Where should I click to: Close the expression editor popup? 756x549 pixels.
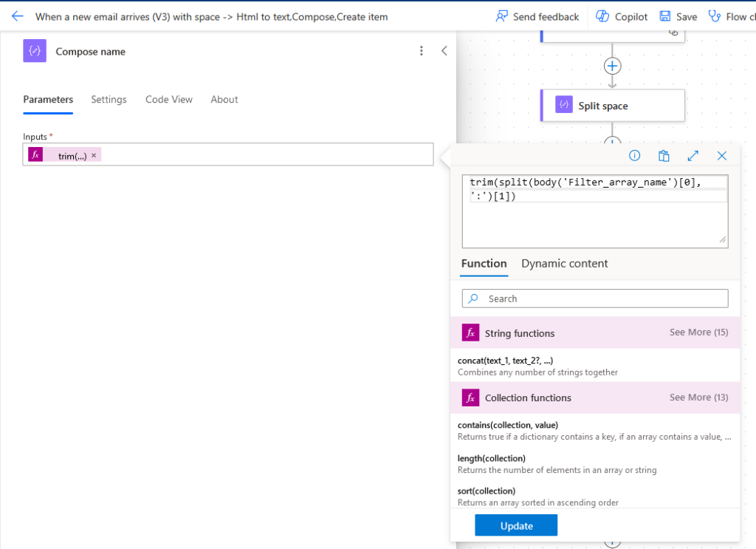point(722,155)
